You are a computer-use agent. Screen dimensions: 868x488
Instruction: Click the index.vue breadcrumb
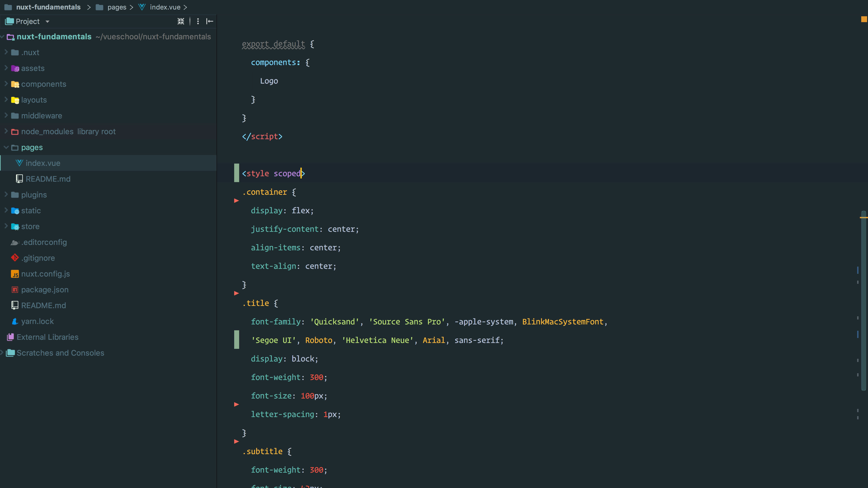click(x=165, y=7)
